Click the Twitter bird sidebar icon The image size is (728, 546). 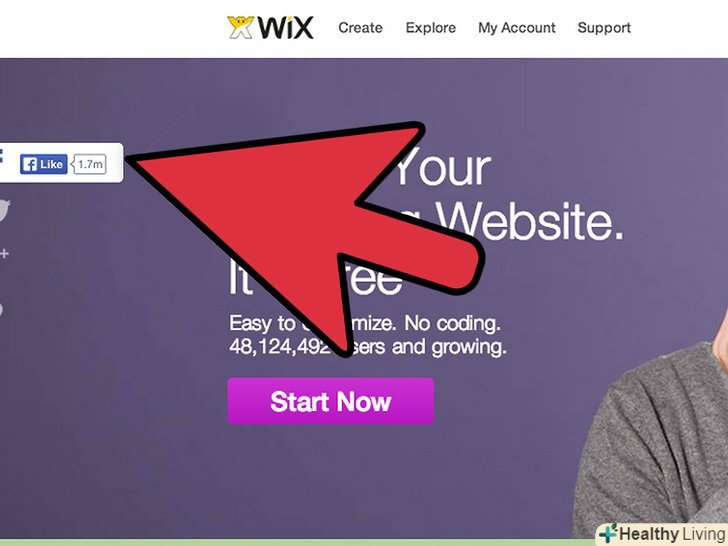click(4, 210)
